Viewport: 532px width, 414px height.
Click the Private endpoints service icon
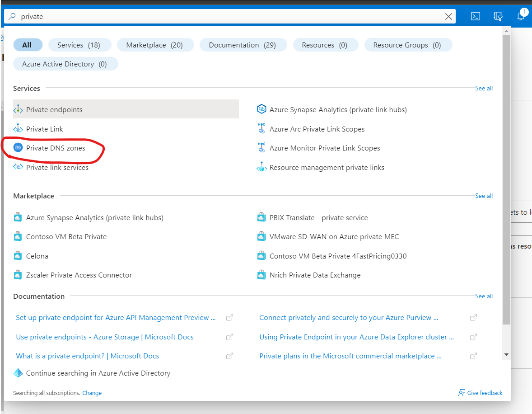(x=18, y=110)
